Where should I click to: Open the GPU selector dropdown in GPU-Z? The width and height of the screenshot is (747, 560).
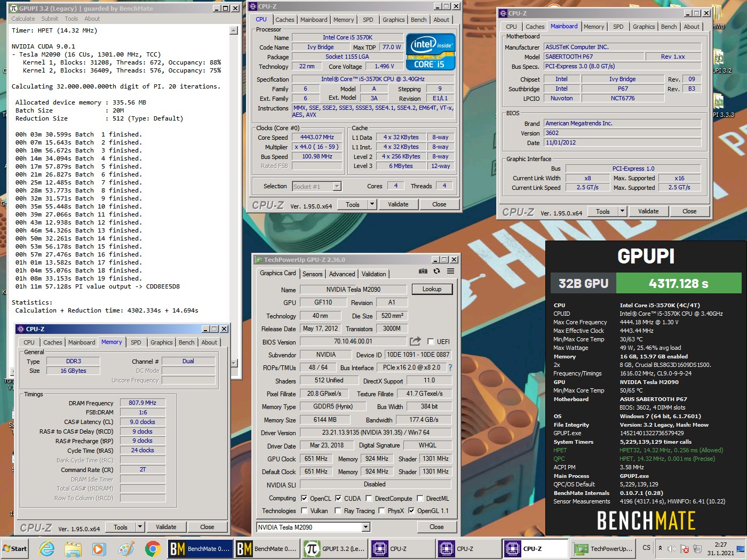366,527
